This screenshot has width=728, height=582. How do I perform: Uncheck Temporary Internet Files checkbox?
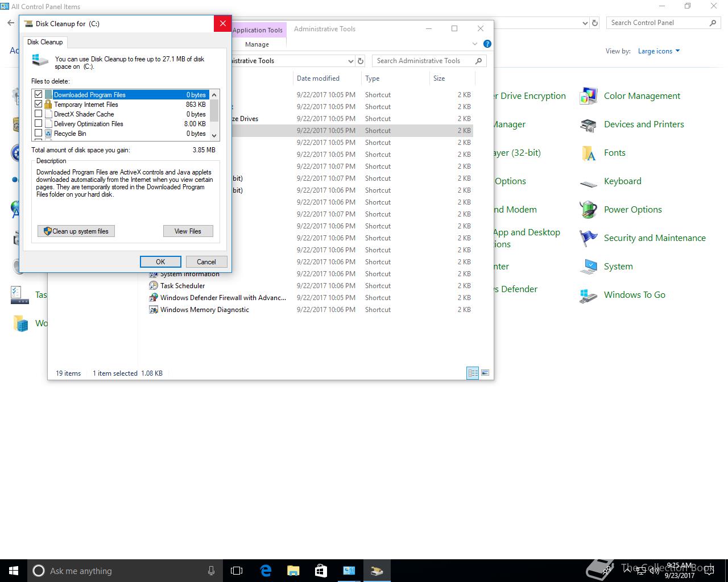[x=39, y=104]
